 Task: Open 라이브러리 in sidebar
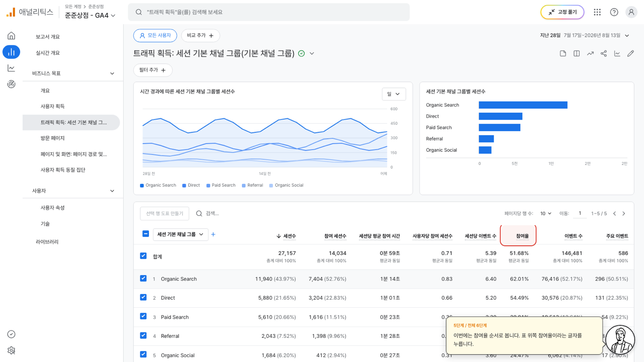pos(47,242)
